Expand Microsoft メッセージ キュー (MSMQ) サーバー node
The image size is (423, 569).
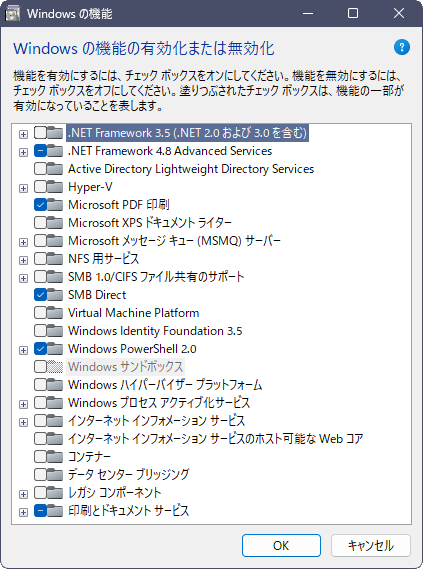tap(24, 242)
